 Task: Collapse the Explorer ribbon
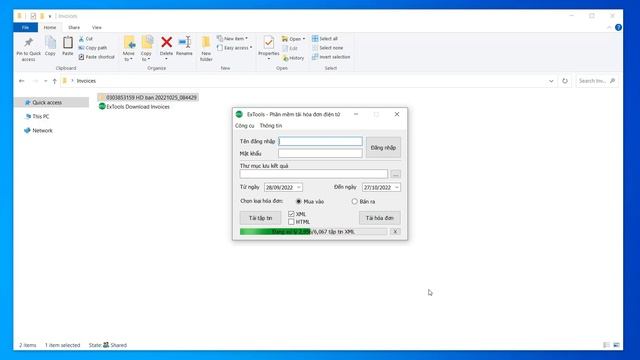tap(609, 27)
